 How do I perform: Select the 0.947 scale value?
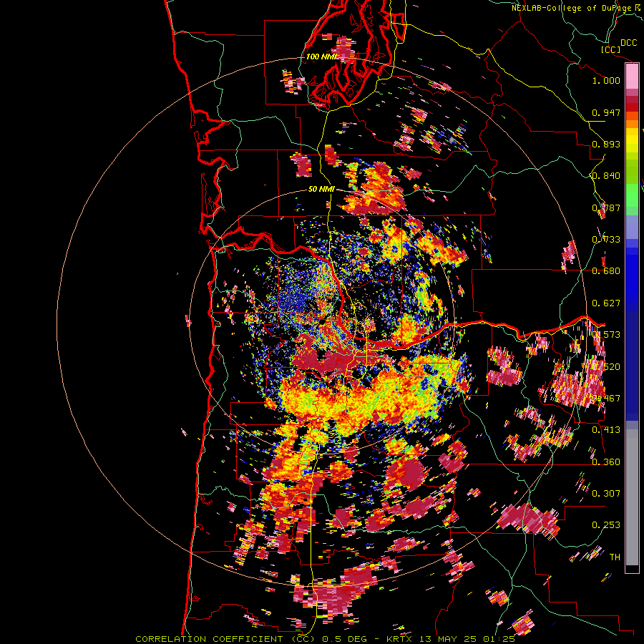click(x=606, y=112)
